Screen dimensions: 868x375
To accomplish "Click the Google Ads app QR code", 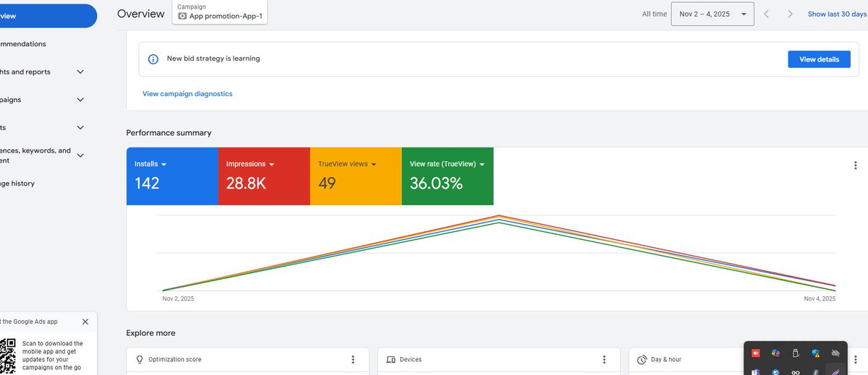I will pos(7,355).
